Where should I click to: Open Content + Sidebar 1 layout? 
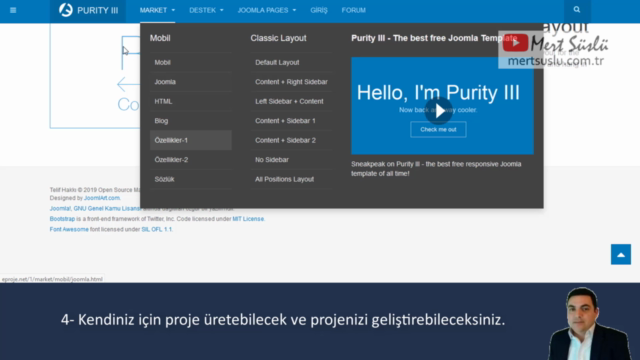(x=291, y=121)
